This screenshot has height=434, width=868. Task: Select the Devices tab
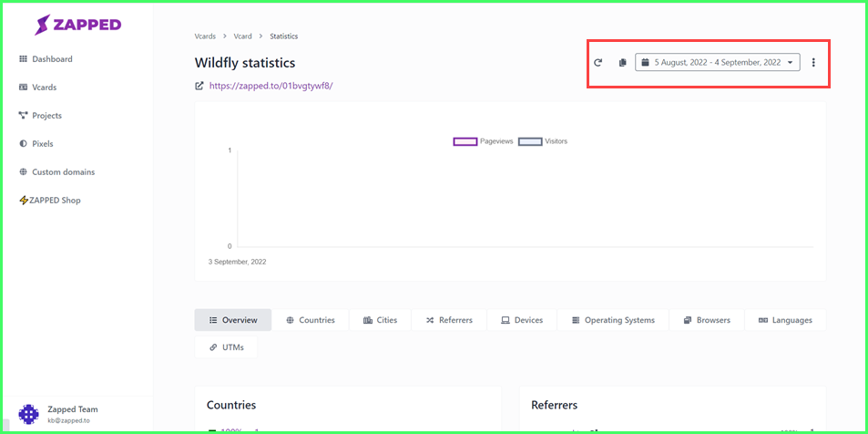point(522,320)
